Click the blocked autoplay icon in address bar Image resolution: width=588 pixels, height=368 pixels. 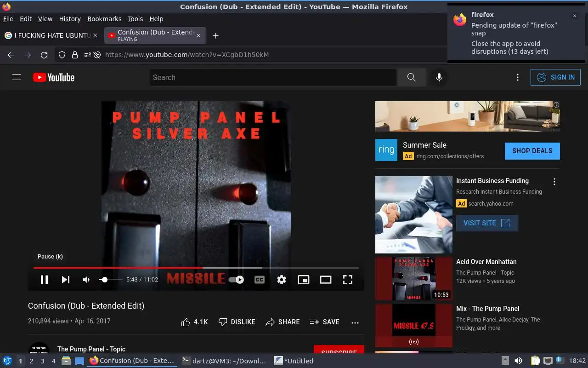[x=97, y=55]
